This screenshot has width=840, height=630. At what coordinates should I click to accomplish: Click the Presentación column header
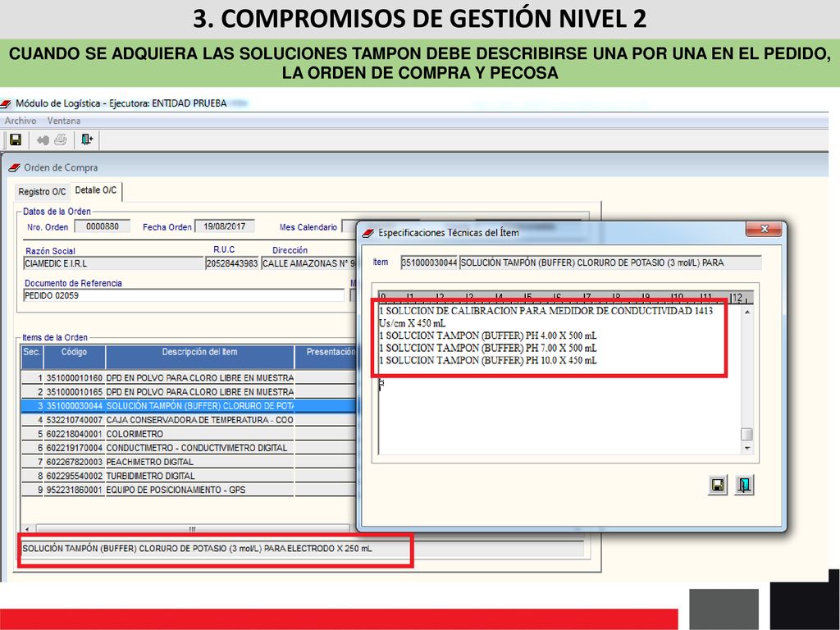tap(326, 357)
